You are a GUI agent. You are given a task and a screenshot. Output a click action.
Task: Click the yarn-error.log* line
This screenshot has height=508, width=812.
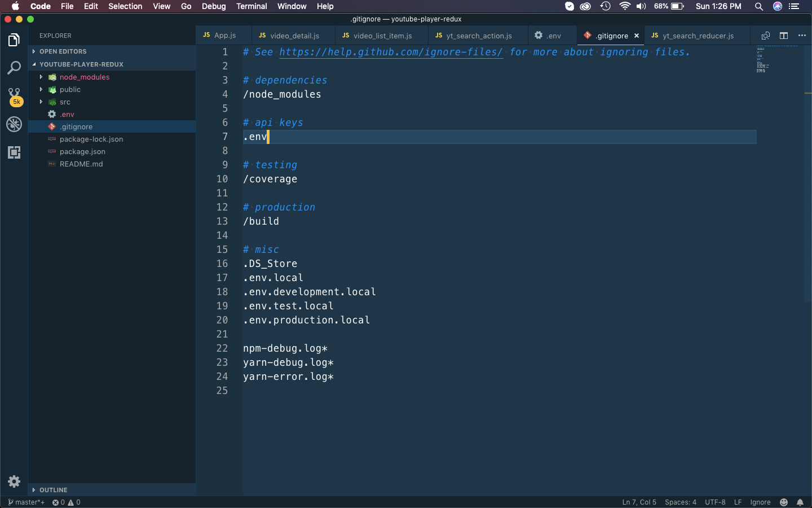click(x=288, y=376)
